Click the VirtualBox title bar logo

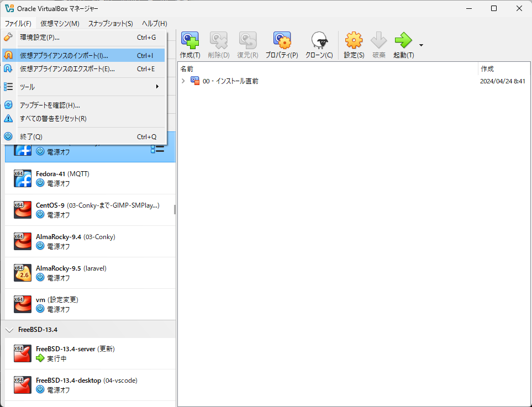click(9, 8)
